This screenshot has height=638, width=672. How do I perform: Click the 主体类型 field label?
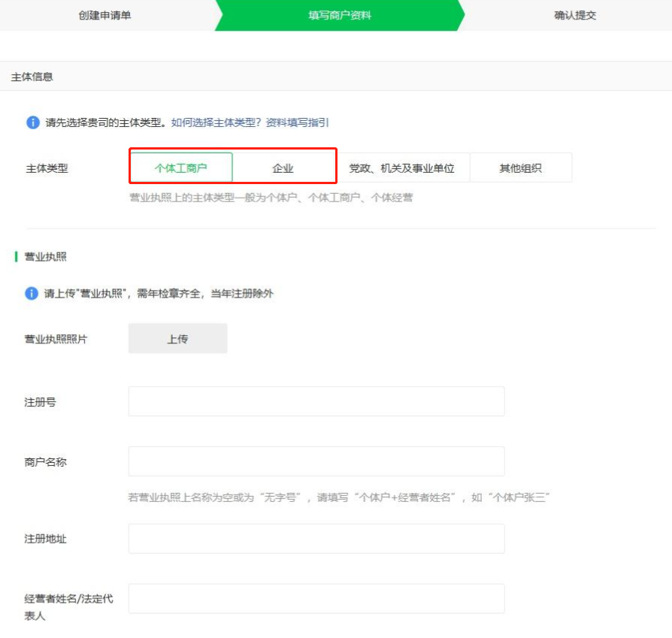click(47, 168)
